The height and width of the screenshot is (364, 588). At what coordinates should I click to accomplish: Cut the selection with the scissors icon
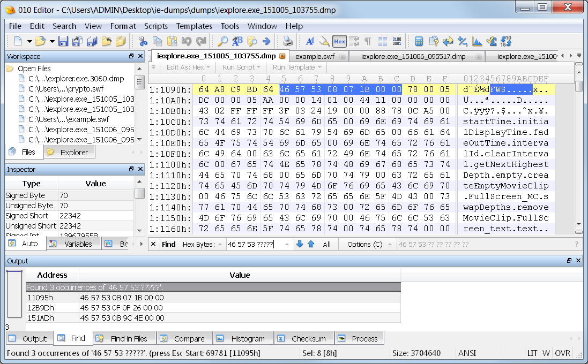[x=143, y=41]
